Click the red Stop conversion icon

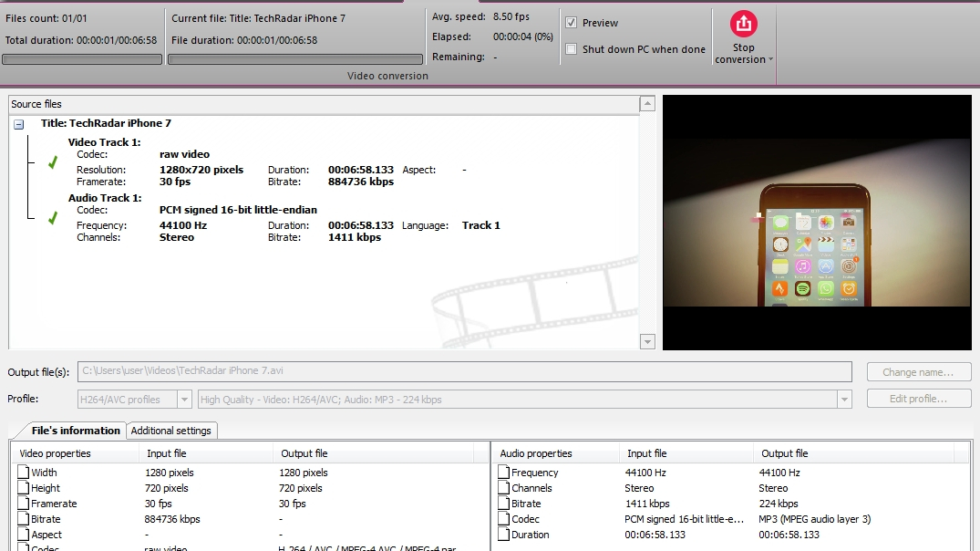tap(743, 24)
